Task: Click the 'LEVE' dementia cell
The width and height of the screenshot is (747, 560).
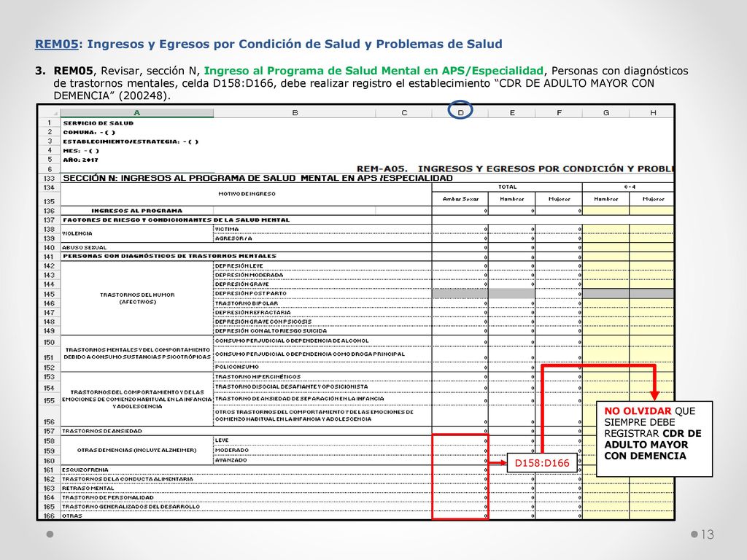Action: 322,440
